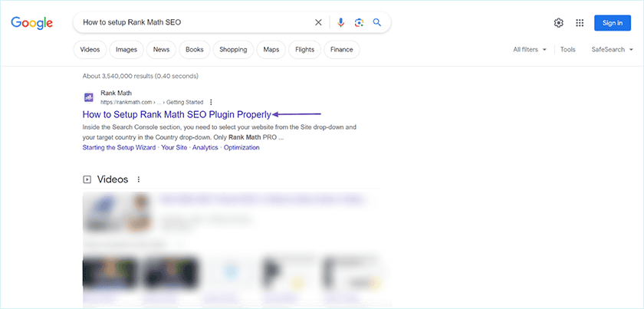This screenshot has width=644, height=309.
Task: Filter results by Flights
Action: [305, 49]
